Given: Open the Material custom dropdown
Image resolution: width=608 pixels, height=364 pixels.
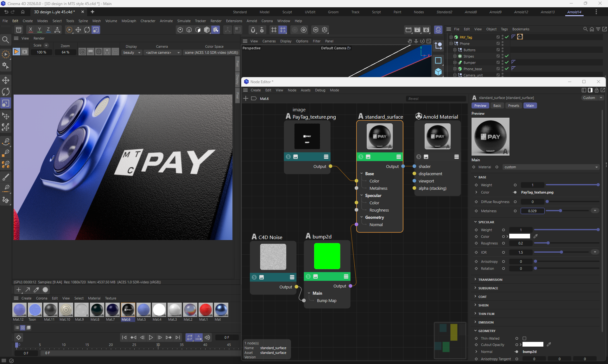Looking at the screenshot, I should [551, 167].
